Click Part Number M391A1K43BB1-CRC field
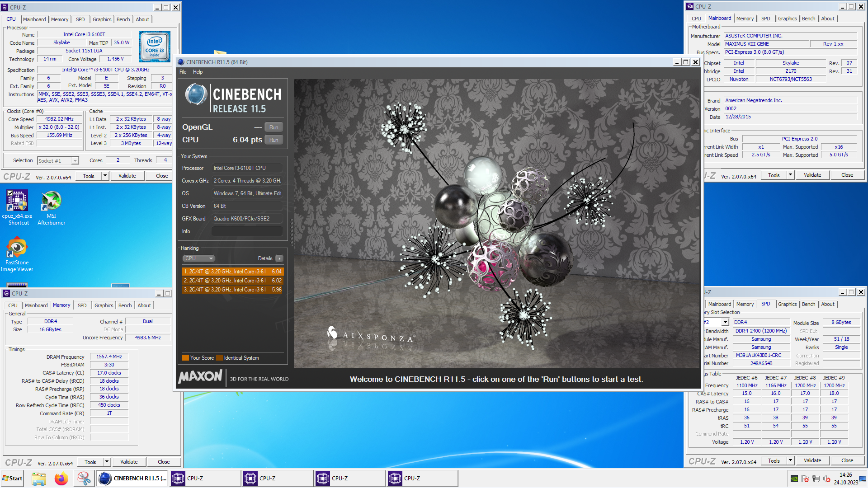The height and width of the screenshot is (488, 868). coord(761,355)
